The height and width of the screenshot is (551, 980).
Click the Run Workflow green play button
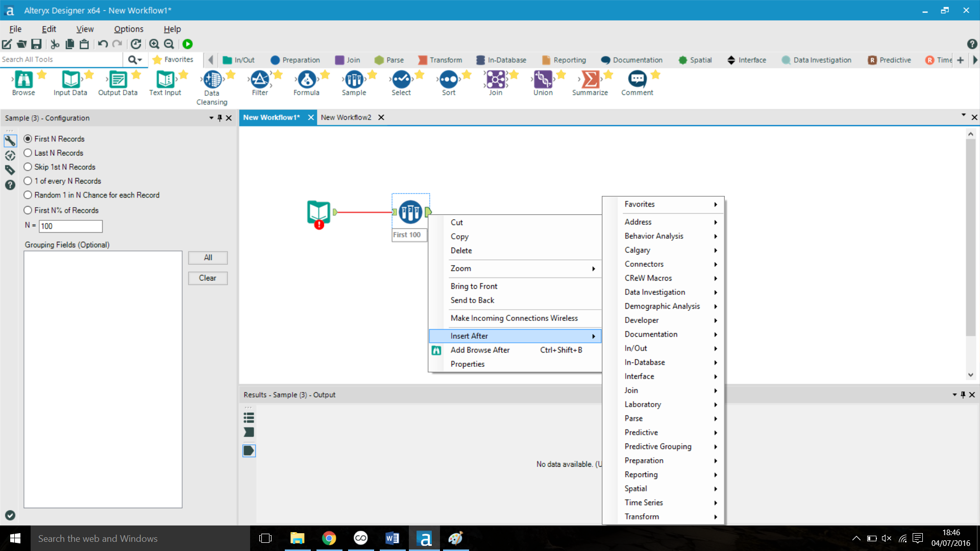187,44
